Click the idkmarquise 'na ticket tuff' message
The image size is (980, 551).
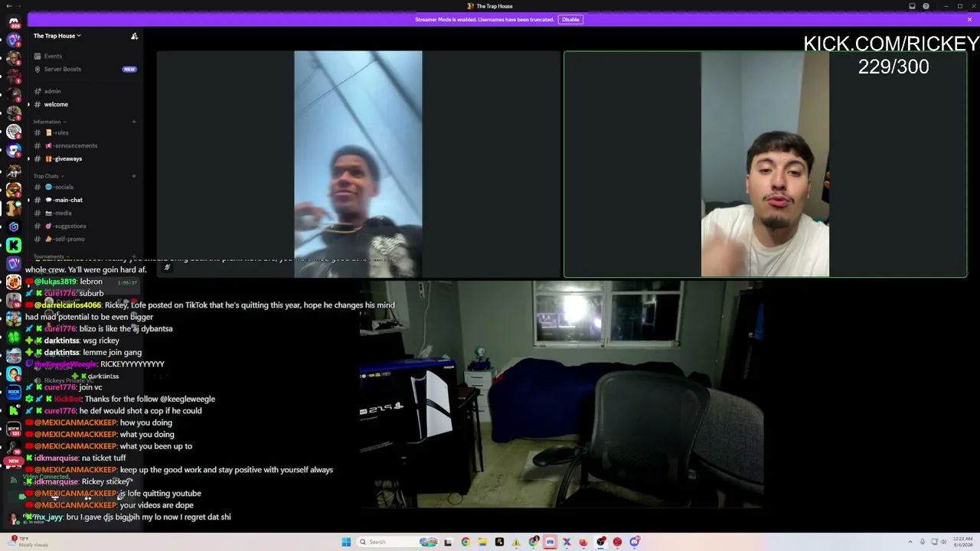pos(75,458)
